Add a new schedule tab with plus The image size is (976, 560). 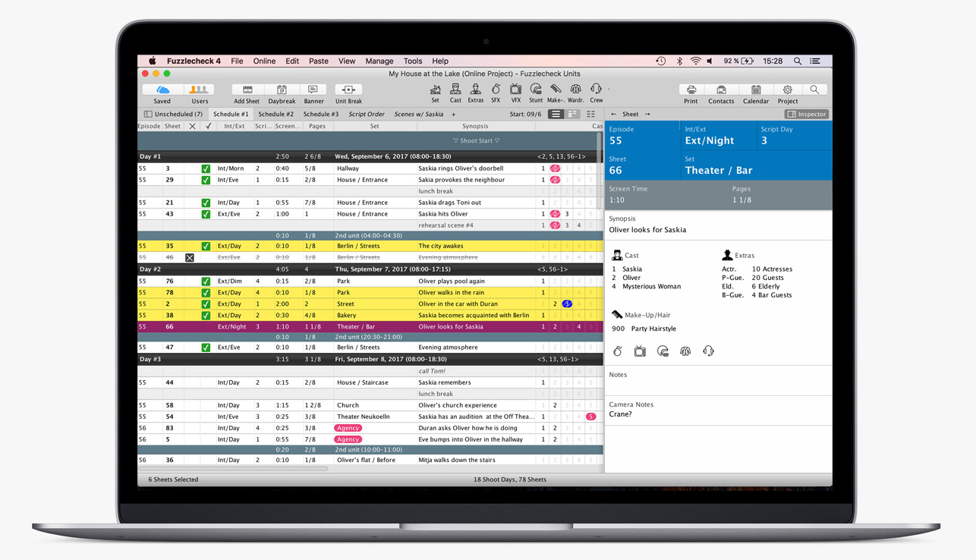pos(454,115)
